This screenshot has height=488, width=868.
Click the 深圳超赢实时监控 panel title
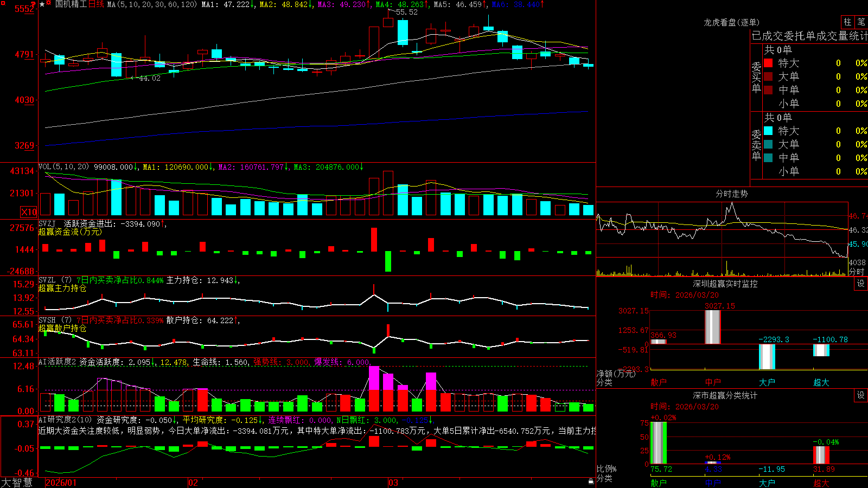725,284
